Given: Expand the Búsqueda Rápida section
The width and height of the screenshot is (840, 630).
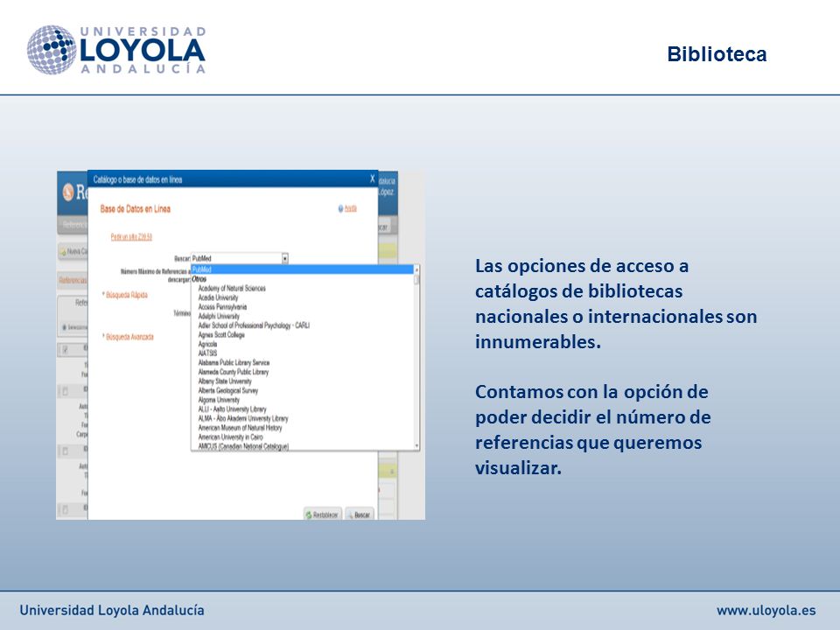Looking at the screenshot, I should (125, 295).
